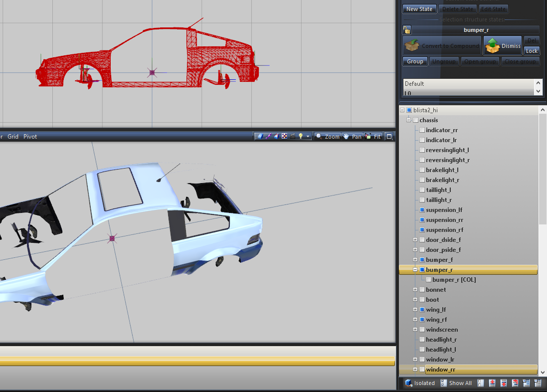The height and width of the screenshot is (392, 547).
Task: Show the indicator_rr node checkbox
Action: (422, 130)
